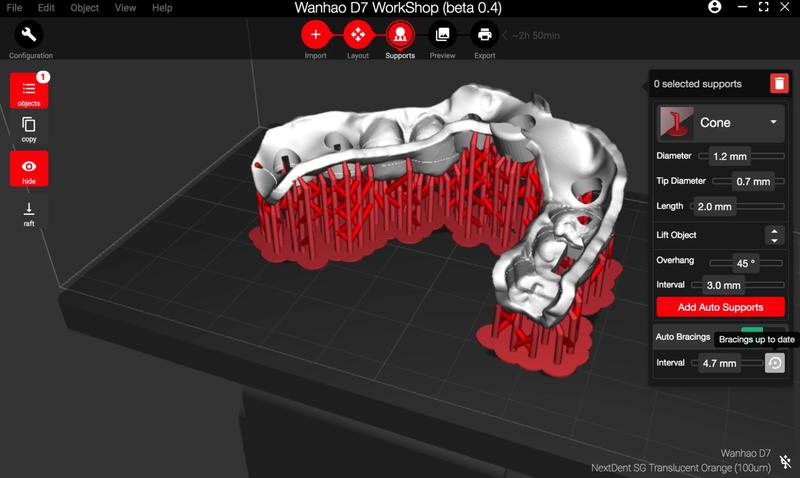Open the Preview step
Image resolution: width=800 pixels, height=478 pixels.
pyautogui.click(x=442, y=35)
